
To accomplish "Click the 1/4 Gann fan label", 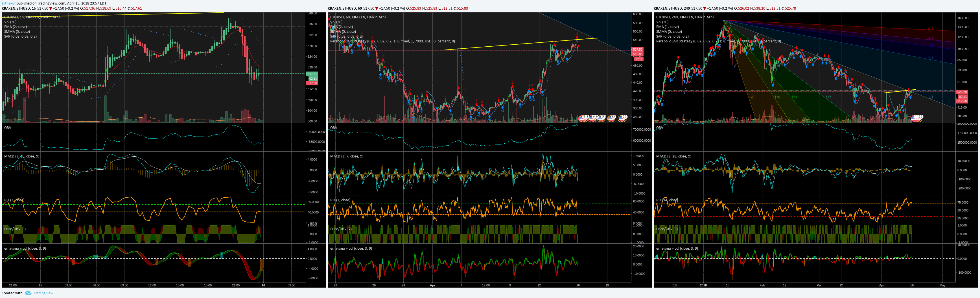I will (x=777, y=97).
